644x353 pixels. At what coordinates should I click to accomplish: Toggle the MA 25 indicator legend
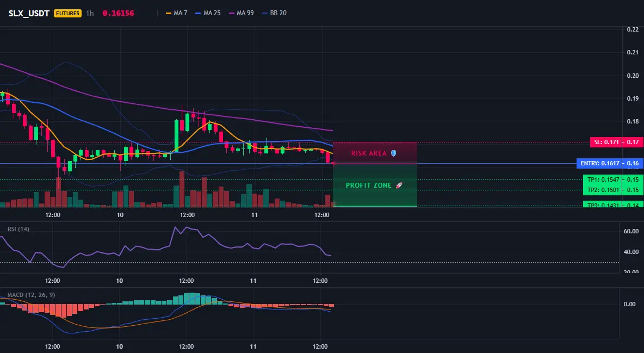point(208,13)
